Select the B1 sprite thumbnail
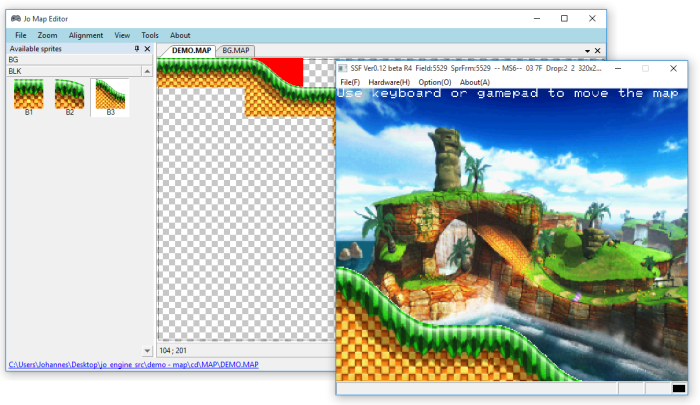The width and height of the screenshot is (700, 405). click(x=29, y=97)
